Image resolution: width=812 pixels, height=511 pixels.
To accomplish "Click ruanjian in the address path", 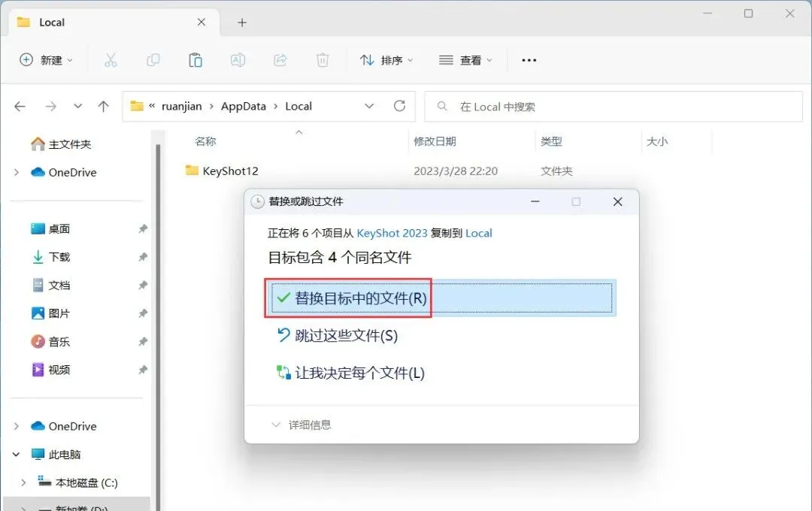I will tap(182, 106).
